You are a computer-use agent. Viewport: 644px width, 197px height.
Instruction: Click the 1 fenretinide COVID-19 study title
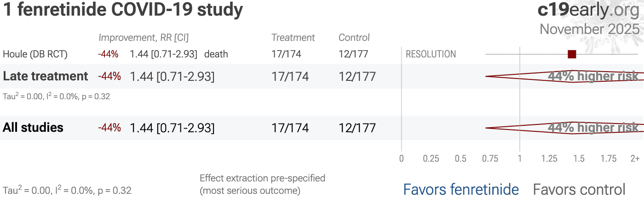tap(123, 10)
